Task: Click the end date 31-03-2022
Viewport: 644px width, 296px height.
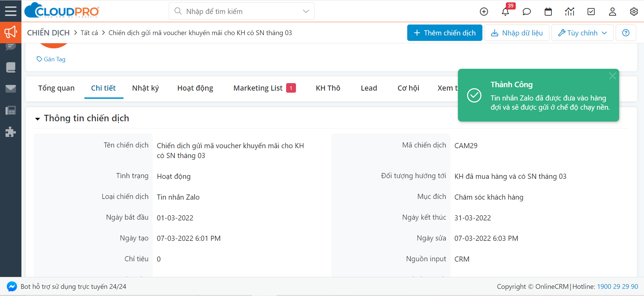Action: click(x=473, y=218)
